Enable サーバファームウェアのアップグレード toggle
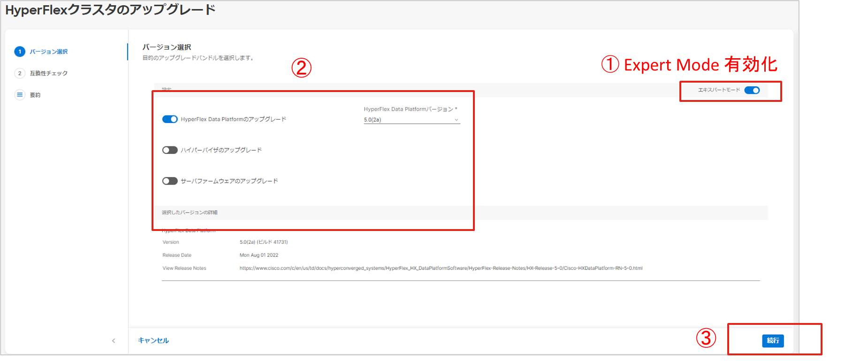This screenshot has width=868, height=361. tap(170, 181)
